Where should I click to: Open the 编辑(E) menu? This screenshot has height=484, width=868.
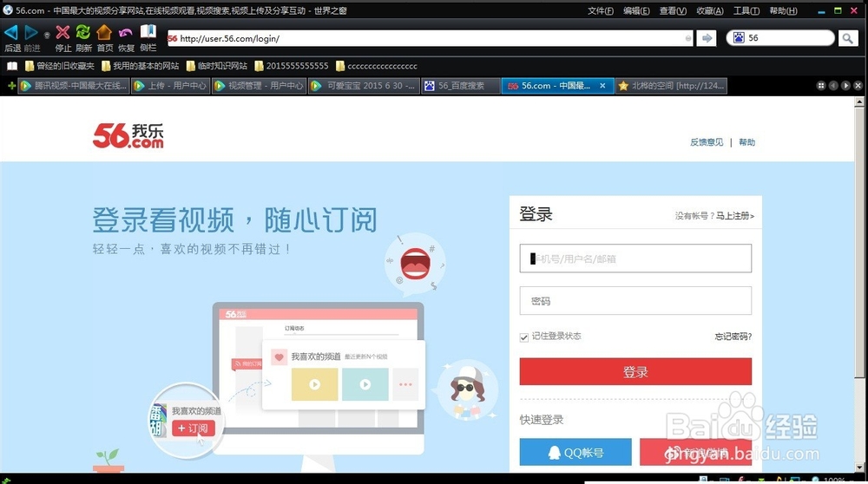point(636,10)
